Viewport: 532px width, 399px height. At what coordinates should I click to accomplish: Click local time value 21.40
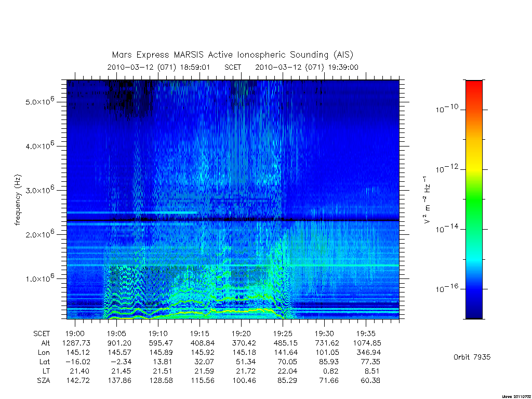[79, 371]
